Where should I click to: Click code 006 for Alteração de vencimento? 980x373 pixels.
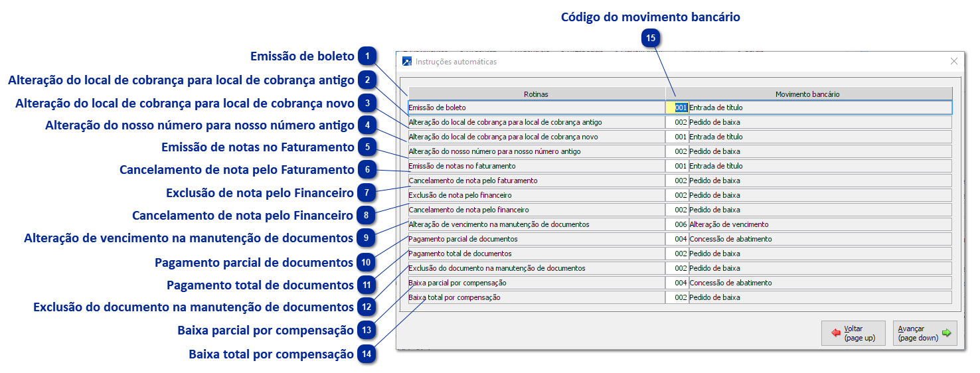tap(680, 224)
